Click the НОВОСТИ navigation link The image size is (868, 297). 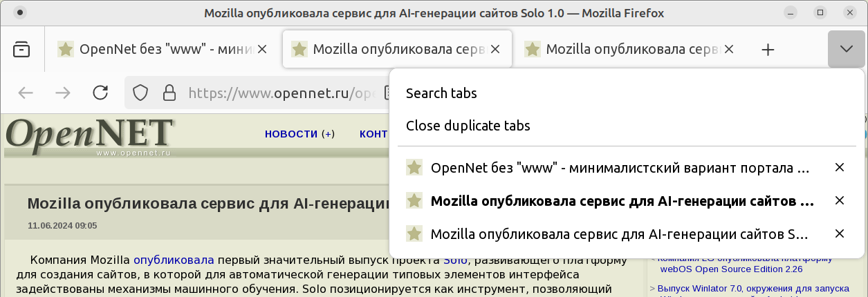291,134
